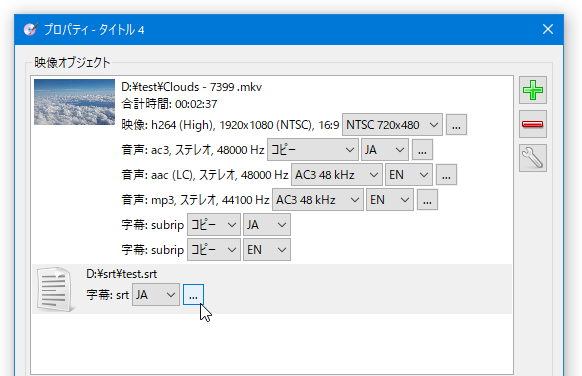Open JA language dropdown for subrip subtitle
Viewport: 582px width, 376px height.
coord(267,225)
